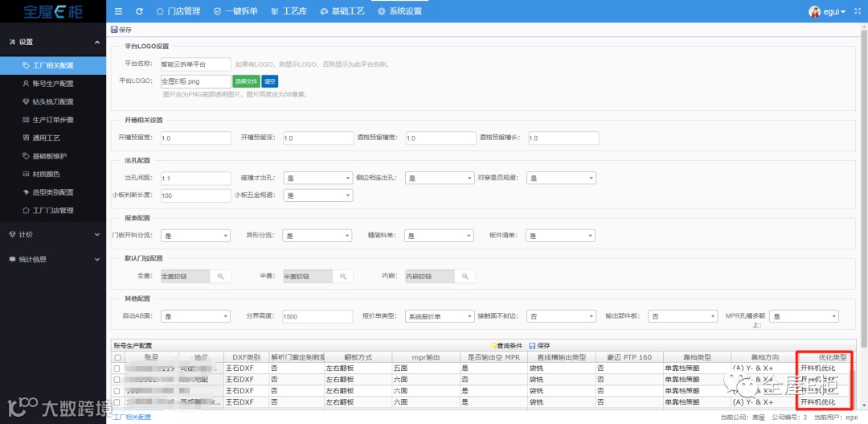Click the 平台LOGO file name field
This screenshot has width=868, height=424.
195,81
